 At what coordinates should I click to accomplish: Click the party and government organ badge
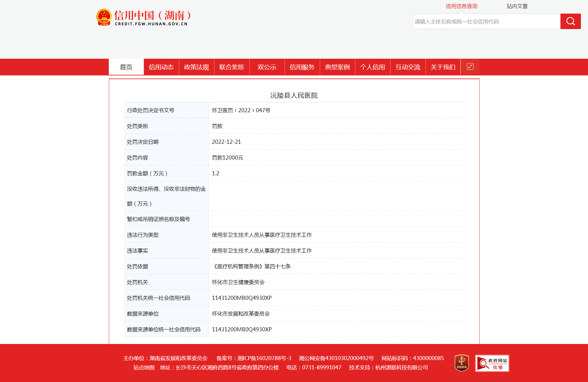tap(462, 363)
